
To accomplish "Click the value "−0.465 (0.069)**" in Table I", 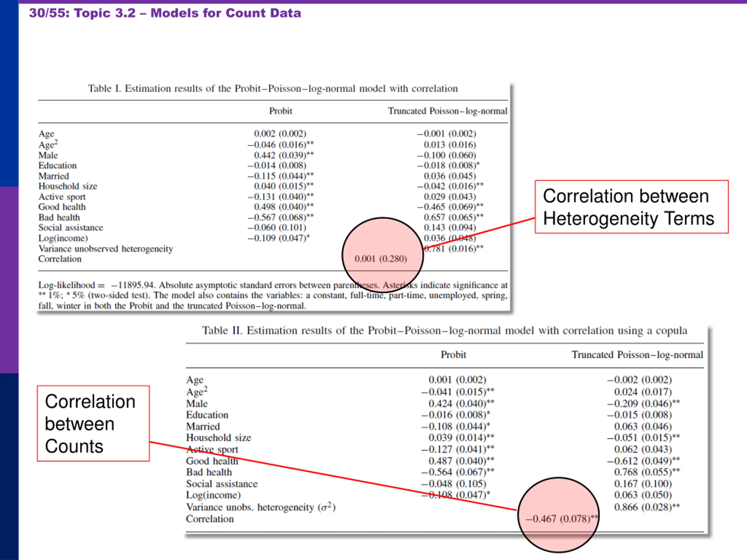I will (450, 207).
